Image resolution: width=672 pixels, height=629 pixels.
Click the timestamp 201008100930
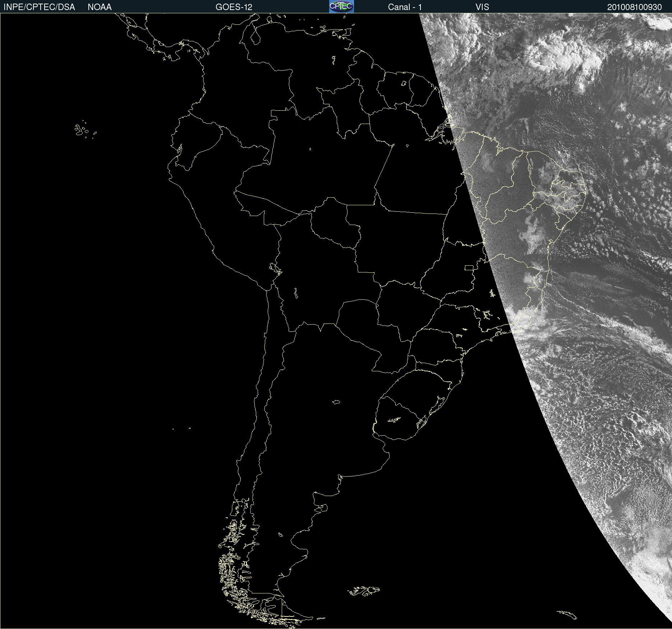click(635, 7)
